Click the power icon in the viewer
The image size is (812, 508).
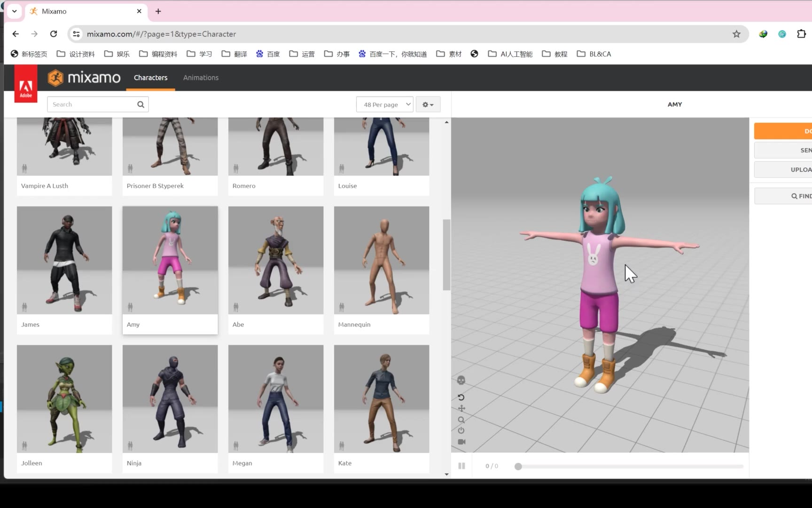(461, 430)
